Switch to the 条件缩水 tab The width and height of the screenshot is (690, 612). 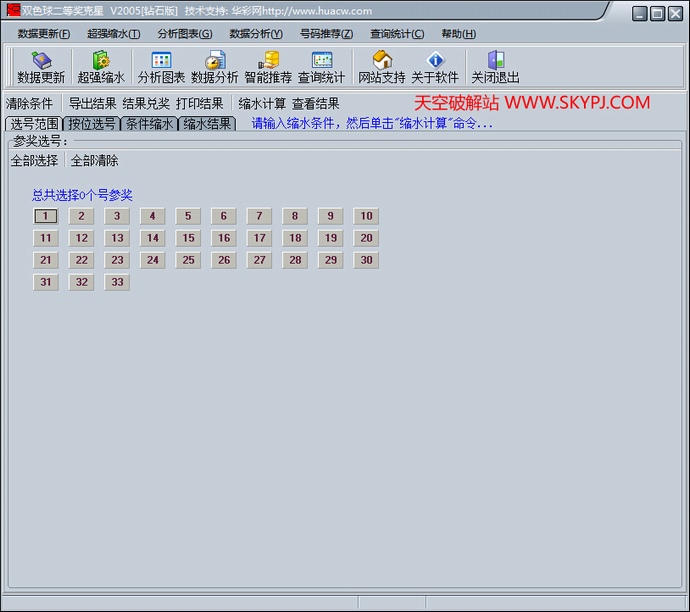coord(149,124)
